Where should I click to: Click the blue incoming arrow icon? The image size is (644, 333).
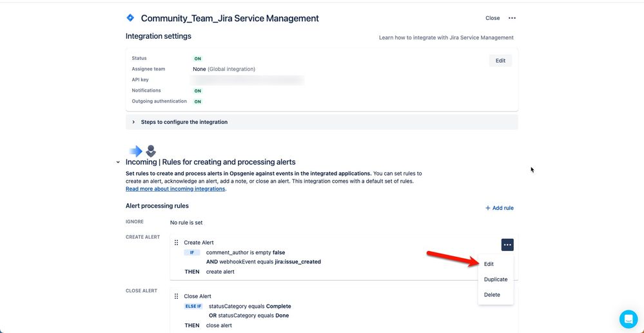135,151
